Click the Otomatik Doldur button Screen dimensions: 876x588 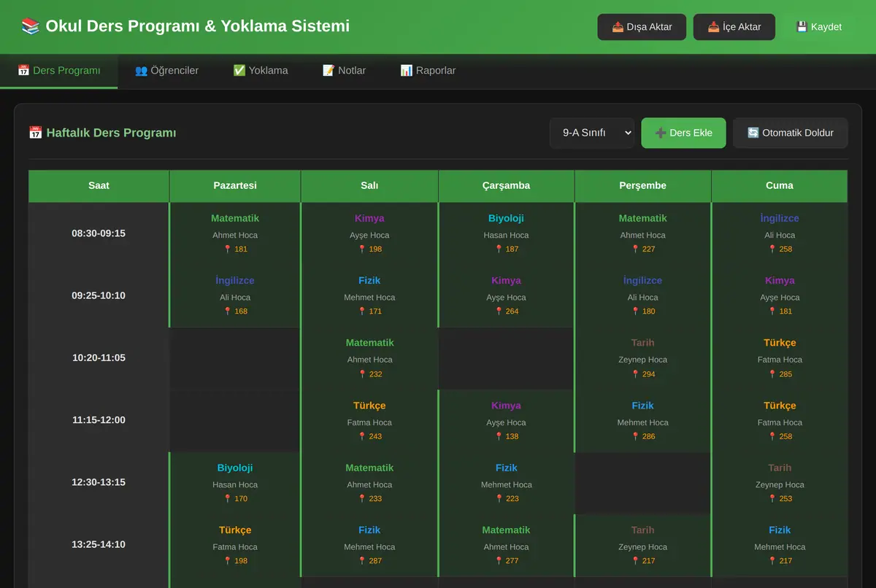791,133
